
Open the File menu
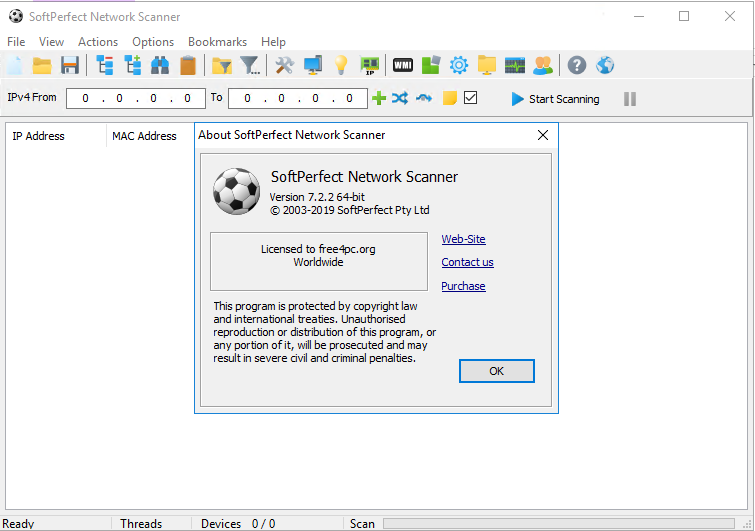pyautogui.click(x=16, y=42)
